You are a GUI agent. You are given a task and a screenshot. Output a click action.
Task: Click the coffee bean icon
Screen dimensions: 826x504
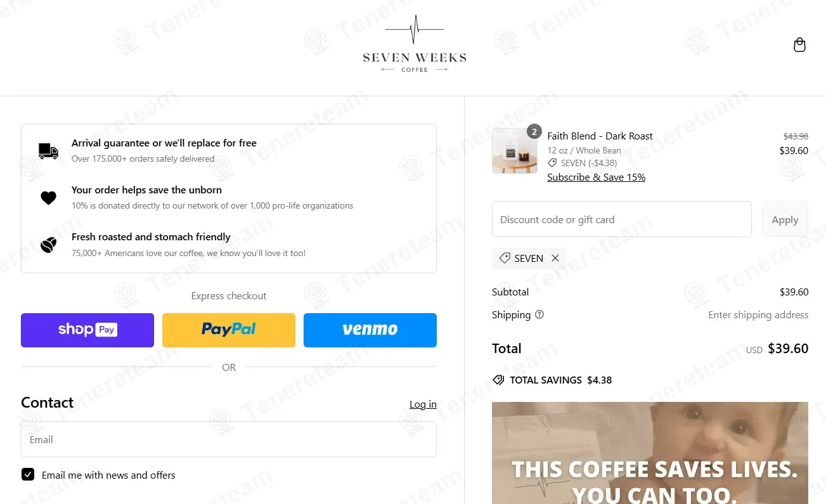(x=49, y=245)
